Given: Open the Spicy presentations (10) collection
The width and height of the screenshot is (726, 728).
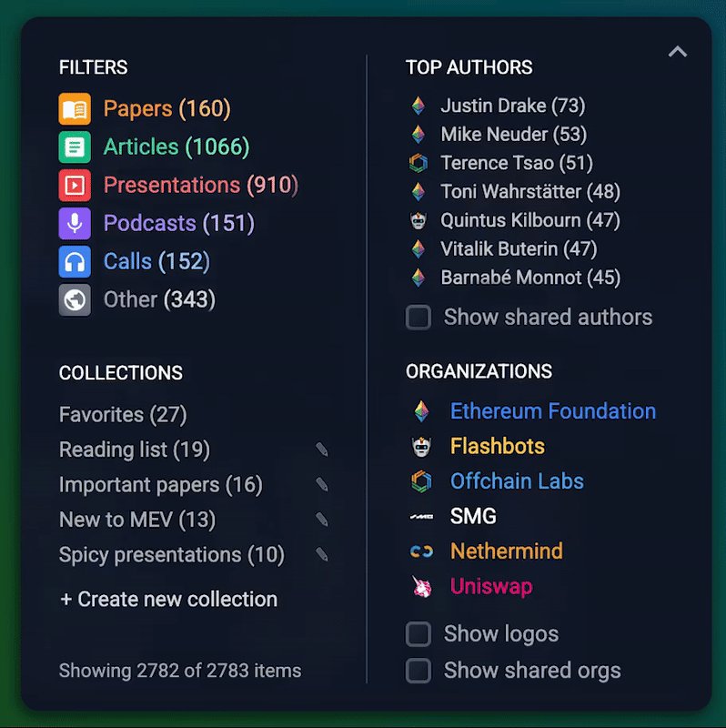Looking at the screenshot, I should (171, 554).
